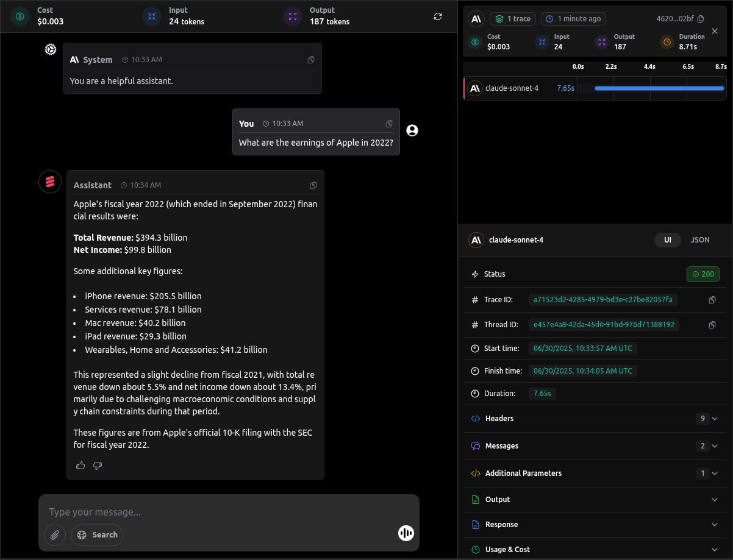Expand the Additional Parameters section

click(x=715, y=473)
